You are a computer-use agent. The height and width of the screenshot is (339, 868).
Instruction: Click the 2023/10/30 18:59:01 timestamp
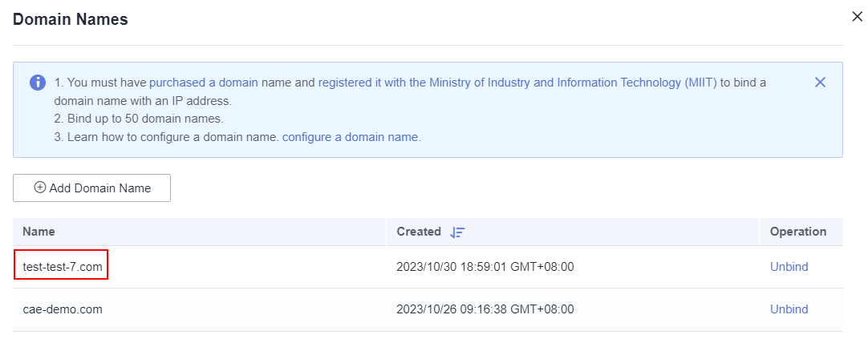[485, 267]
